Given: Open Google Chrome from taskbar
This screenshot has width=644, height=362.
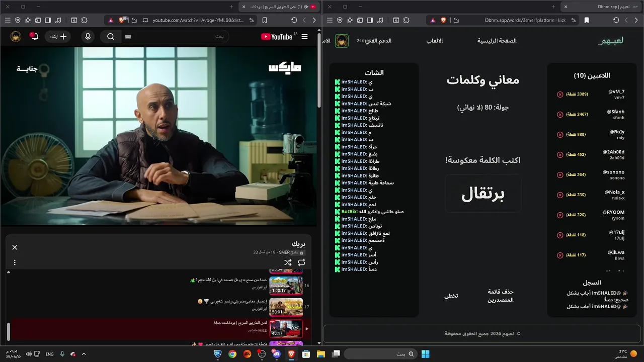Looking at the screenshot, I should 232,354.
